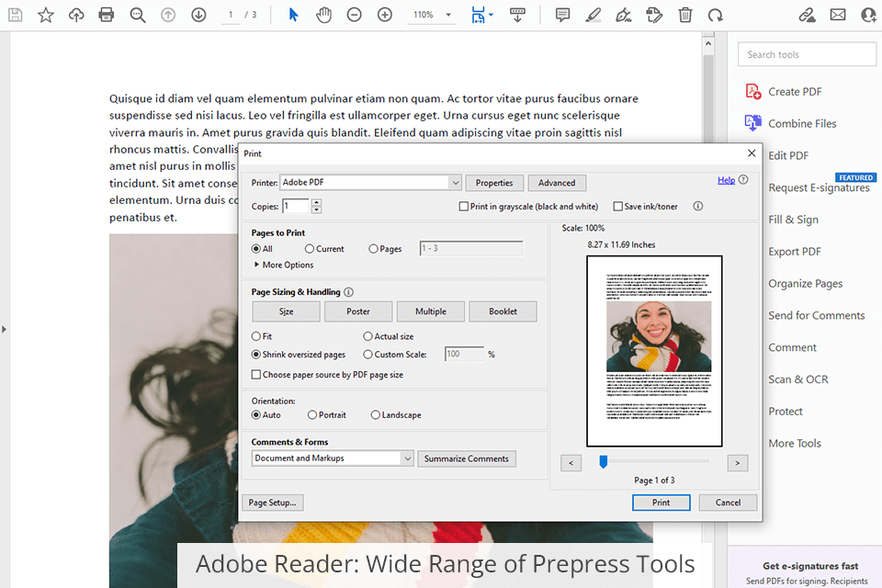The width and height of the screenshot is (882, 588).
Task: Select the arrow selection tool
Action: (293, 15)
